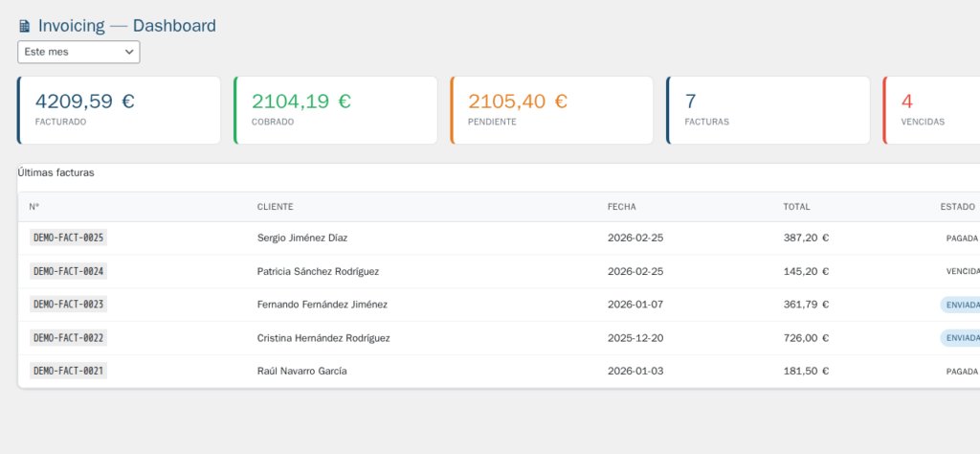Click the total 181,50 €
Viewport: 980px width, 454px height.
806,372
